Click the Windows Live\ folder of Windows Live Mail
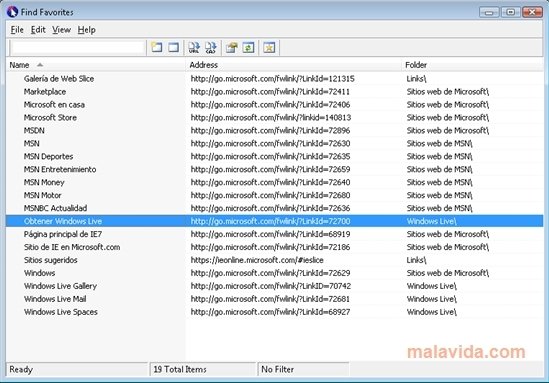The height and width of the screenshot is (383, 549). tap(431, 299)
